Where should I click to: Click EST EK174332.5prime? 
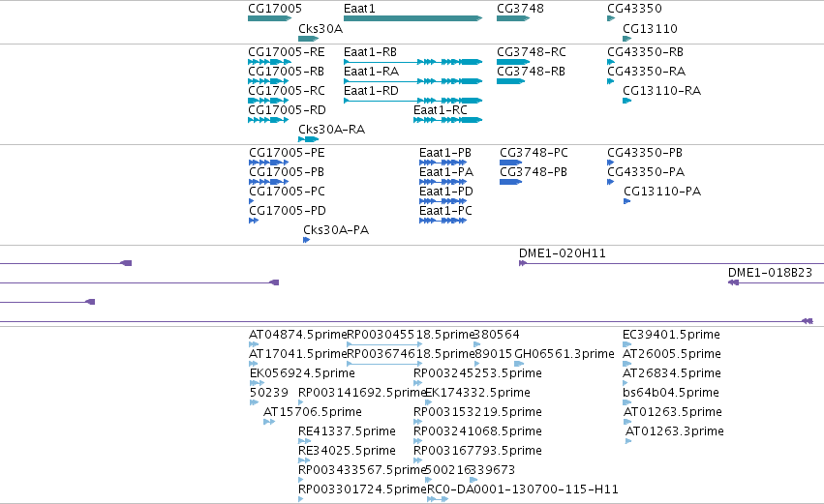pyautogui.click(x=428, y=402)
